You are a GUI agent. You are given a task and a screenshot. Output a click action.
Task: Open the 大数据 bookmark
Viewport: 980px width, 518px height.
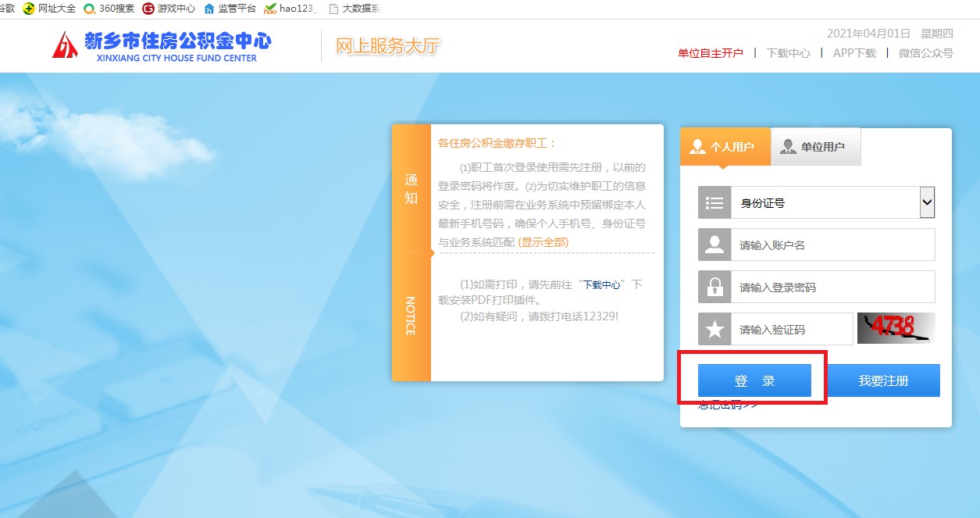click(x=355, y=9)
